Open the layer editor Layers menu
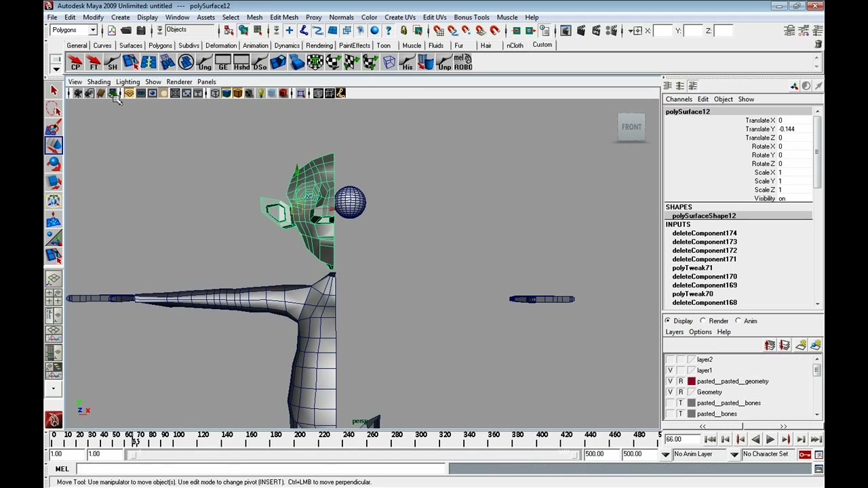The image size is (868, 488). [x=674, y=332]
